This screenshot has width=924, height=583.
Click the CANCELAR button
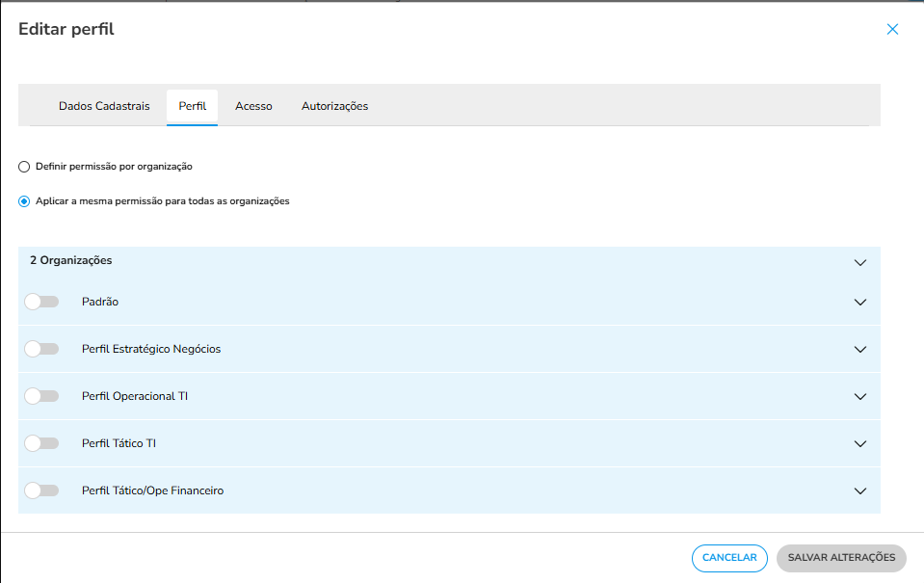729,558
